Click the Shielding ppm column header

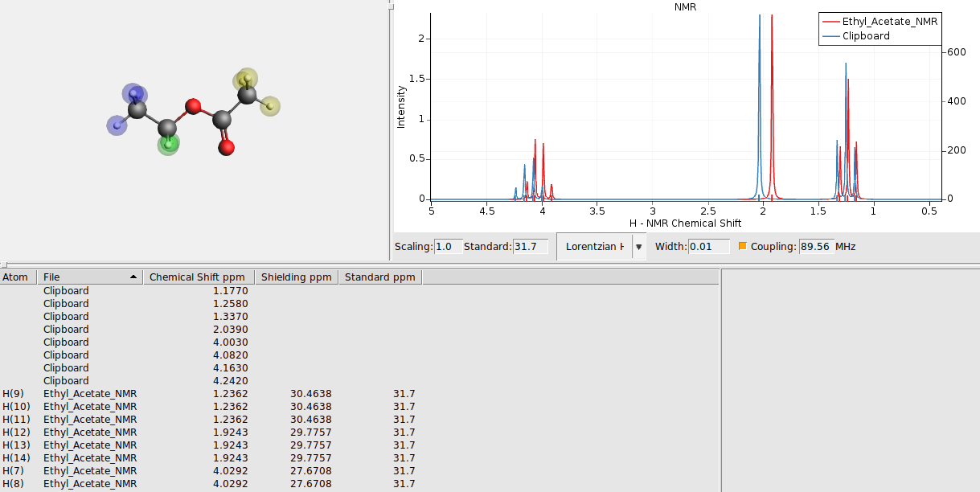point(296,277)
